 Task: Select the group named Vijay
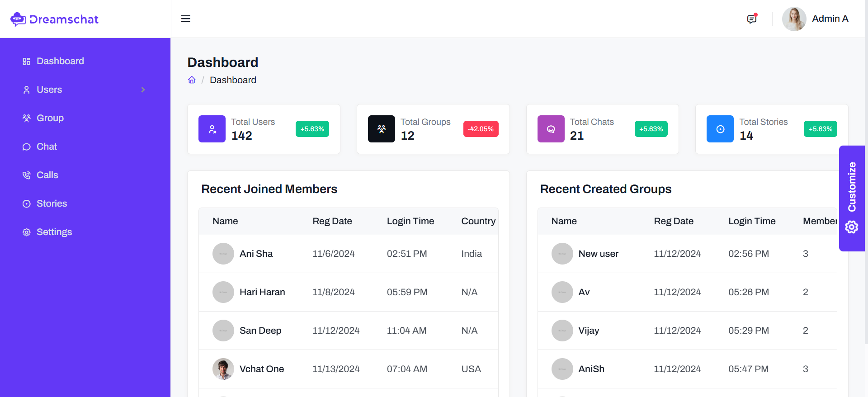589,331
